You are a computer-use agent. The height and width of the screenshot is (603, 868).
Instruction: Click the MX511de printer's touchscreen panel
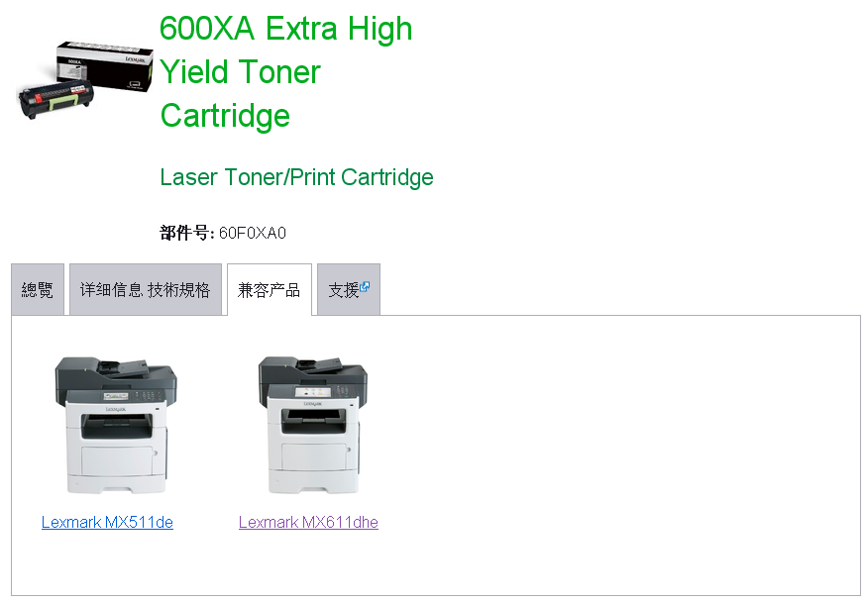click(x=116, y=396)
